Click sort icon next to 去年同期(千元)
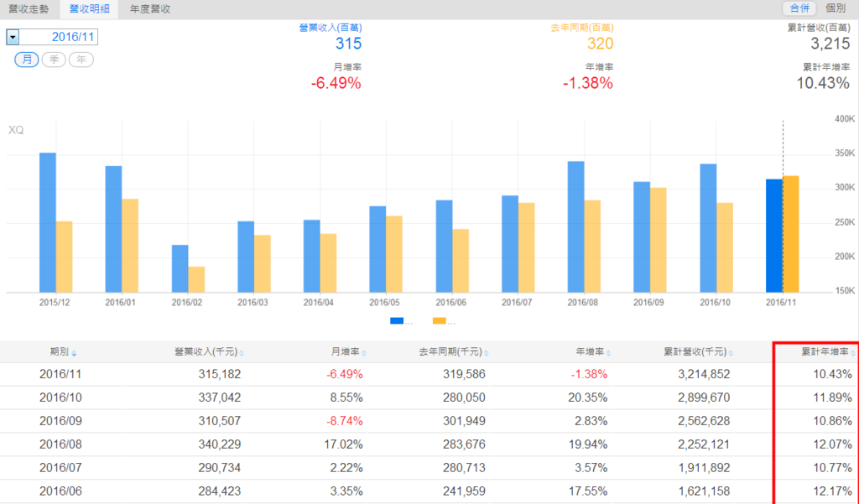This screenshot has width=859, height=504. click(x=487, y=353)
